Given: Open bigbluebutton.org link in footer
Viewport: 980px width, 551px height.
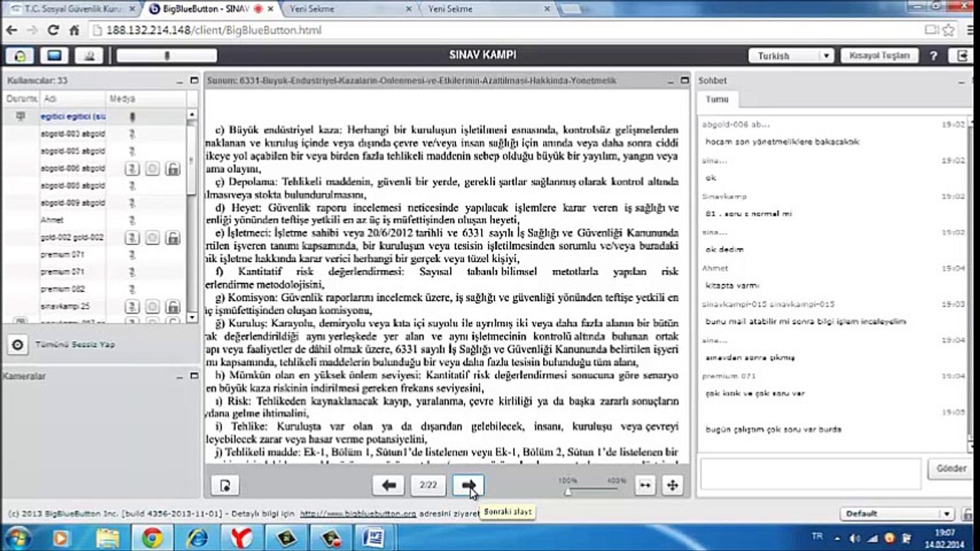Looking at the screenshot, I should click(357, 514).
